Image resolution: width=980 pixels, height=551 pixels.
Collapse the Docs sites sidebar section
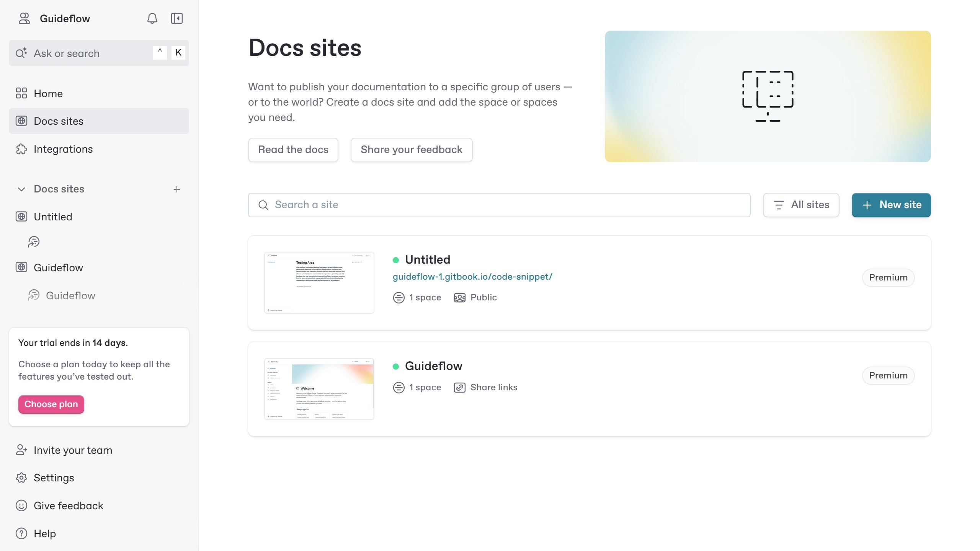pyautogui.click(x=21, y=189)
